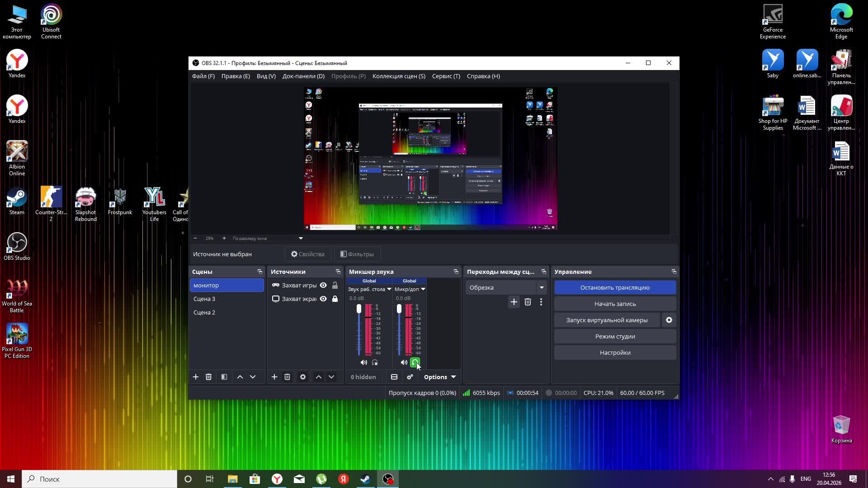Disable monitoring on Микр/доп channel
Image resolution: width=868 pixels, height=488 pixels.
(x=415, y=362)
